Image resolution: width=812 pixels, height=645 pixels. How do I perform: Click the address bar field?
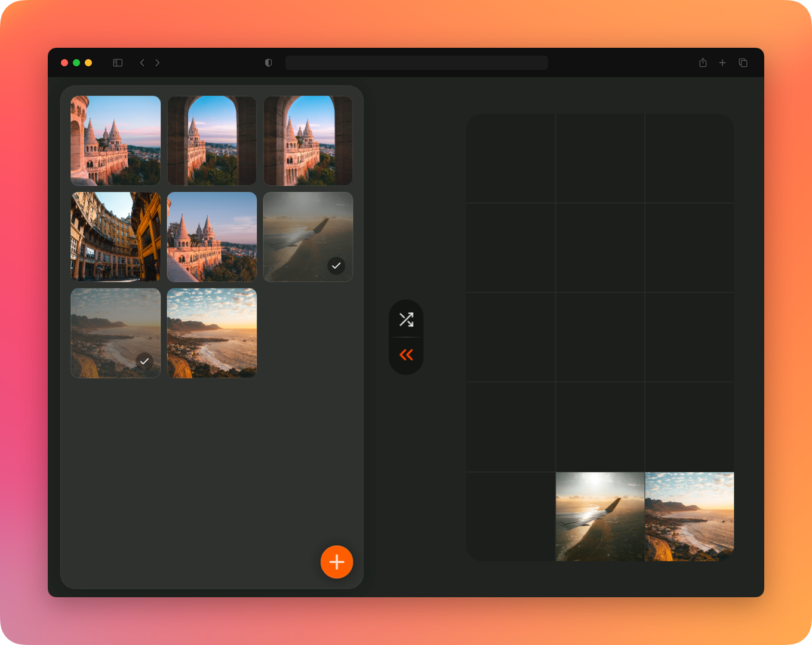click(x=416, y=62)
